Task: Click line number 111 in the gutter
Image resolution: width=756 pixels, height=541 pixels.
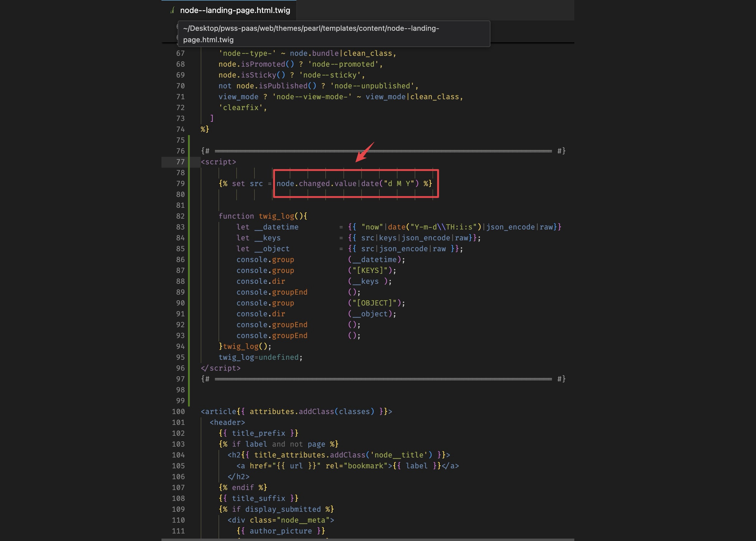Action: pos(178,531)
